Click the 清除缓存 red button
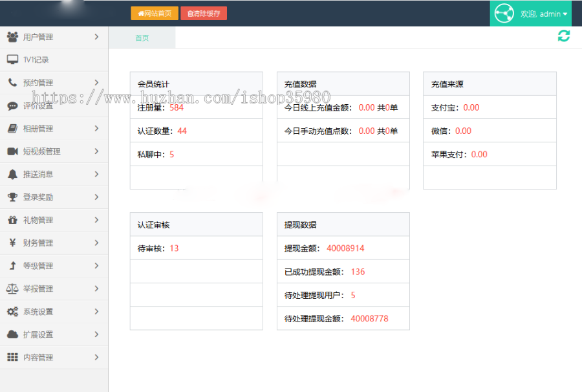 [x=204, y=14]
